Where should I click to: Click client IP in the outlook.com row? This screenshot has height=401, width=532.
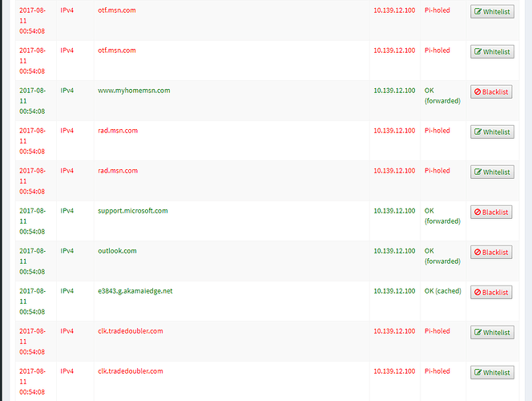[393, 251]
